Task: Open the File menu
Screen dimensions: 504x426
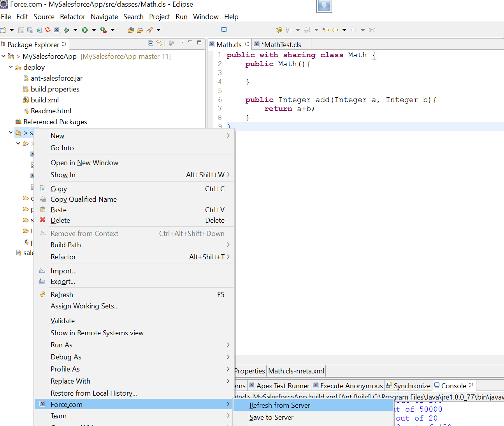Action: [6, 17]
